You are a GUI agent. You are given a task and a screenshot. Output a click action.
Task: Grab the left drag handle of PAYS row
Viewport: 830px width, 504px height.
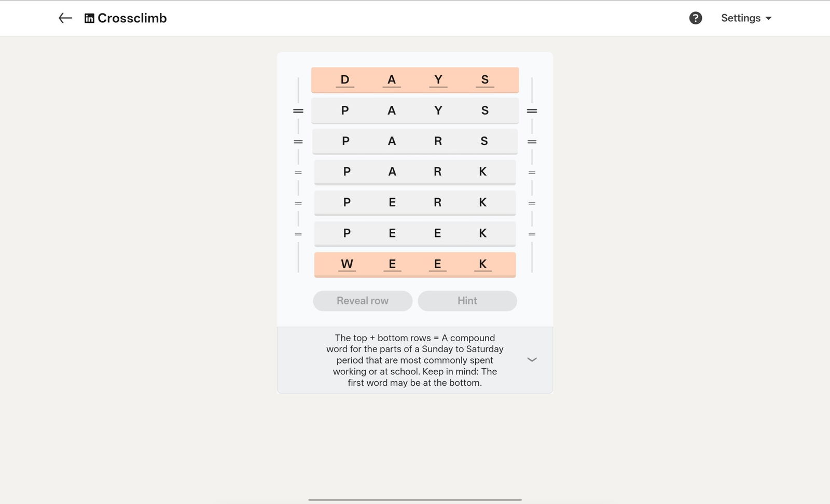pos(298,111)
